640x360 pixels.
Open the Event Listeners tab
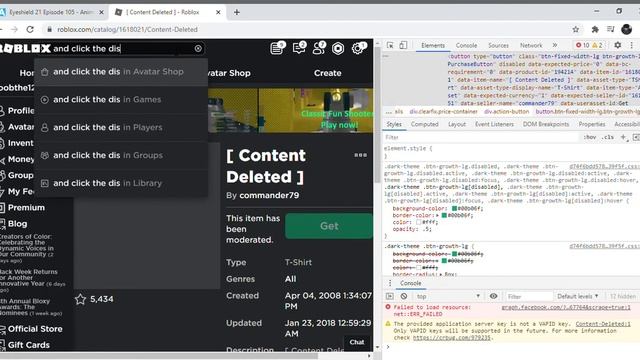pyautogui.click(x=494, y=124)
